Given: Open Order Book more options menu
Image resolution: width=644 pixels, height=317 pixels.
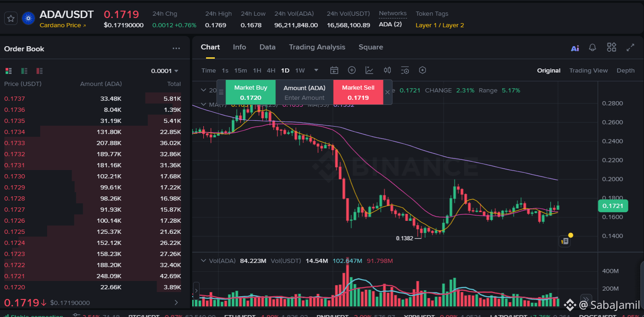Looking at the screenshot, I should pyautogui.click(x=176, y=49).
